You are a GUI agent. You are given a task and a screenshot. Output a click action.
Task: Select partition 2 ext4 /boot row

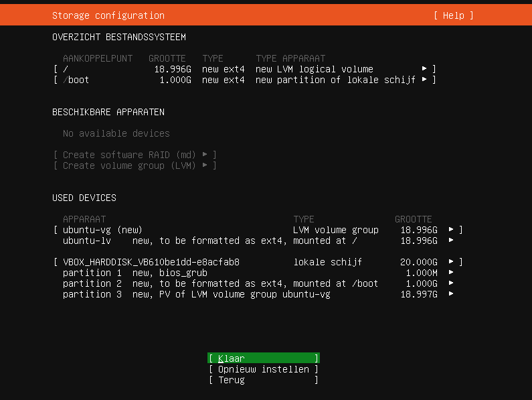coord(258,283)
